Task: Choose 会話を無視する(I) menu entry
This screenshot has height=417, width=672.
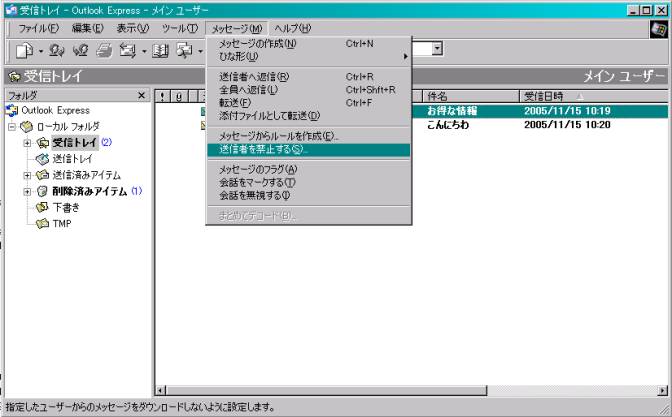Action: tap(309, 196)
